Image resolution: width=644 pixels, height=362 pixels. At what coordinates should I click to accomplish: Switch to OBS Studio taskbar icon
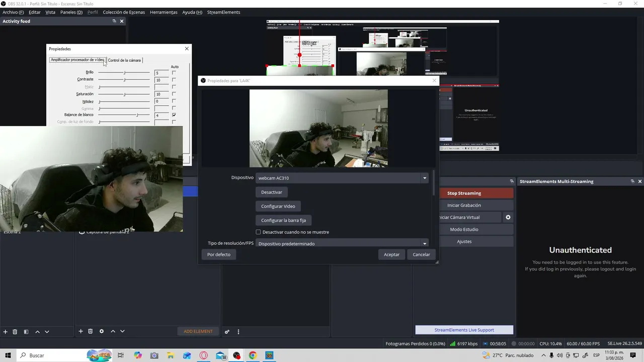[236, 355]
